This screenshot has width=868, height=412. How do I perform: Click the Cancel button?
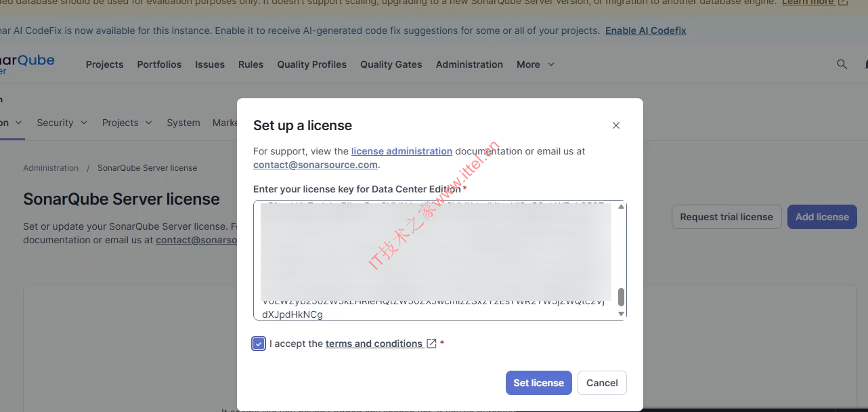[x=602, y=383]
